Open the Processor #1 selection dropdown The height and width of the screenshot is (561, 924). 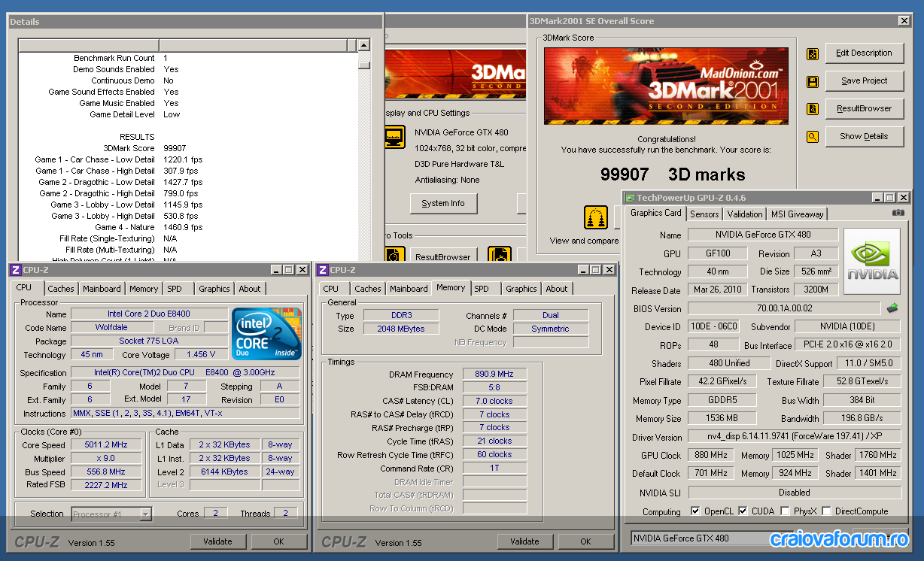point(112,514)
